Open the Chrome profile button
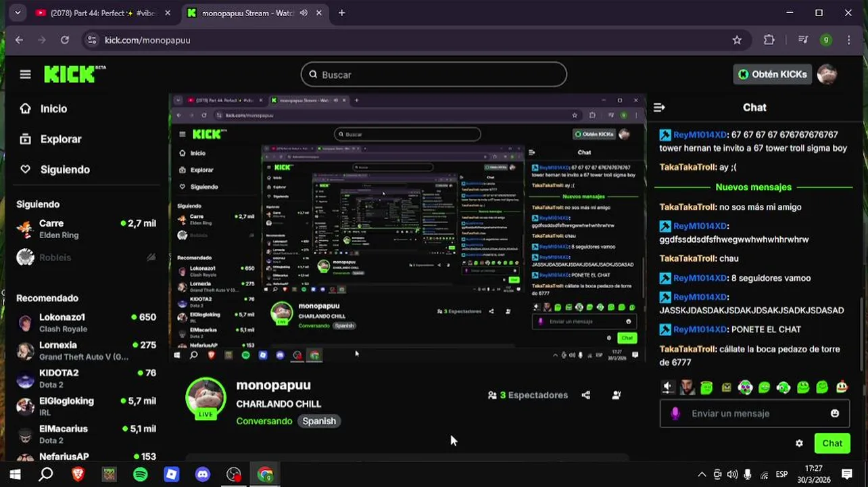The image size is (868, 487). (x=825, y=40)
